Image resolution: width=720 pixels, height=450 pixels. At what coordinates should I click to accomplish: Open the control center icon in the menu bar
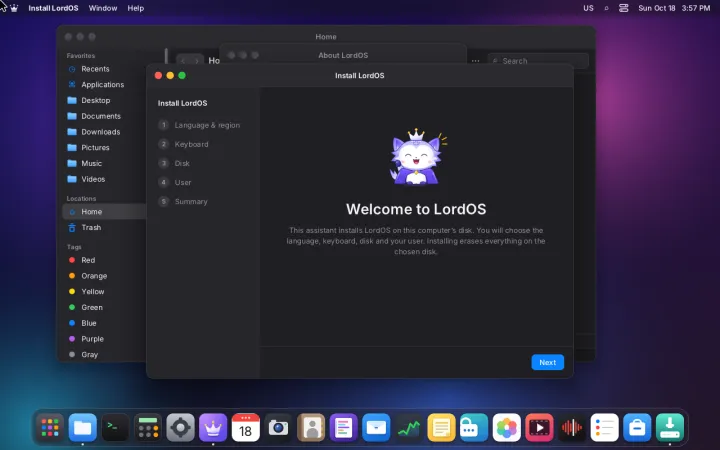[623, 8]
